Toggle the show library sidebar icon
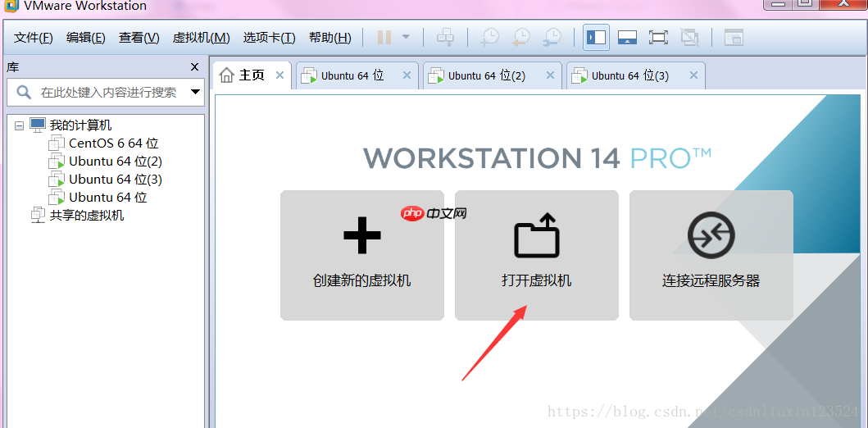868x428 pixels. pos(596,38)
